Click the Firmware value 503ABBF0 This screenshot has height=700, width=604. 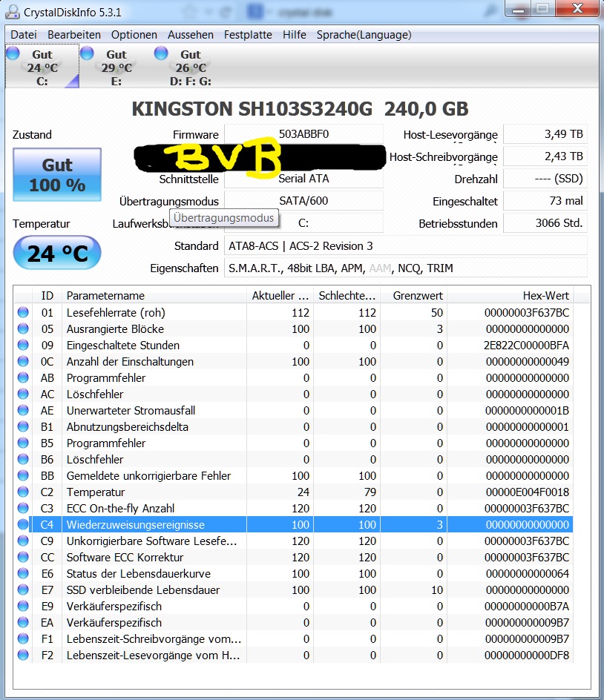pos(303,134)
